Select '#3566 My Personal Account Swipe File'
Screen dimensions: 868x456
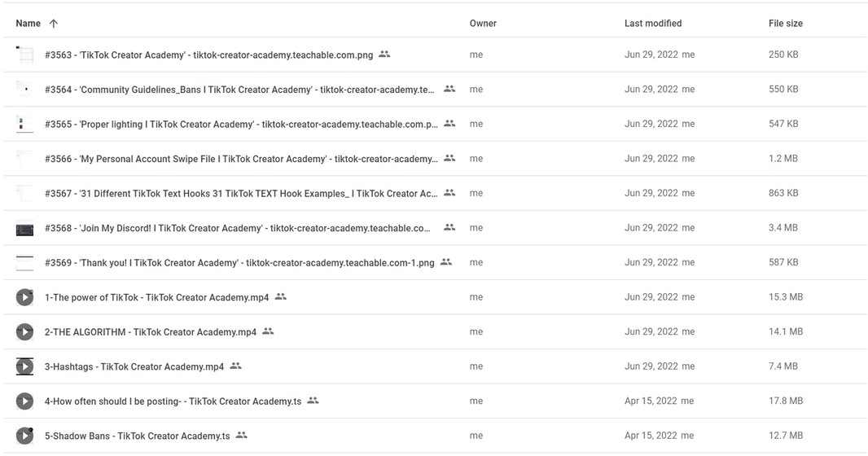(x=241, y=159)
